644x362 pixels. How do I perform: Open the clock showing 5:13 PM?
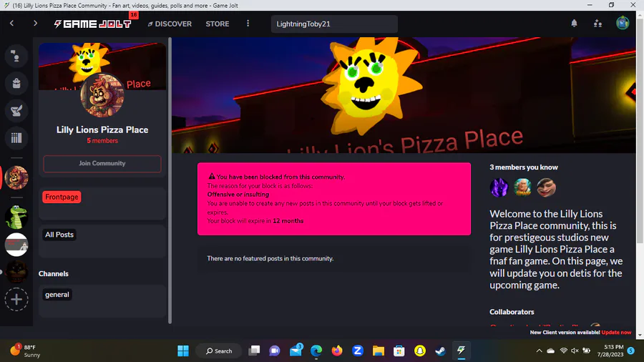point(610,351)
